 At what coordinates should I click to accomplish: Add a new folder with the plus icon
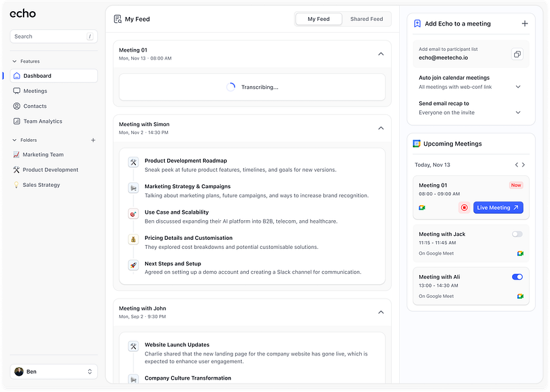coord(93,140)
